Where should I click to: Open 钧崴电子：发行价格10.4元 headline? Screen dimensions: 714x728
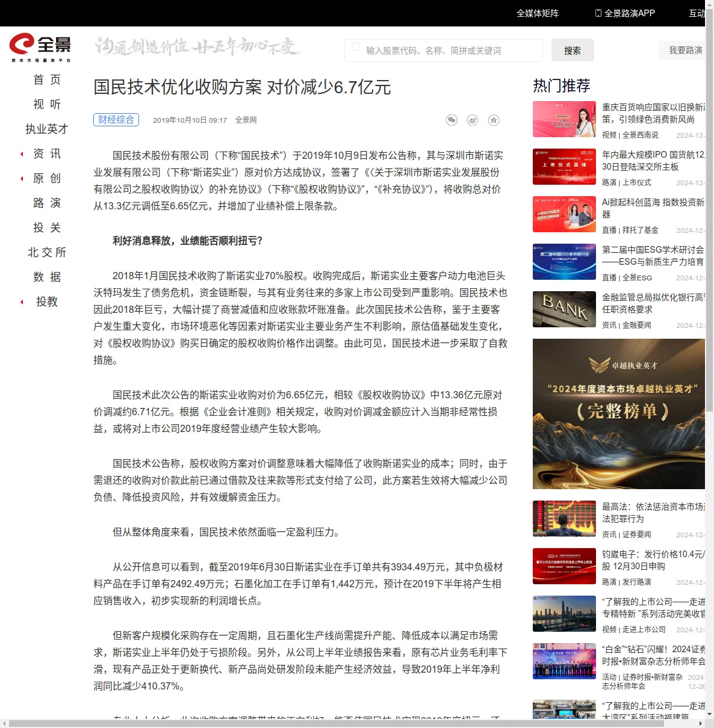coord(653,560)
